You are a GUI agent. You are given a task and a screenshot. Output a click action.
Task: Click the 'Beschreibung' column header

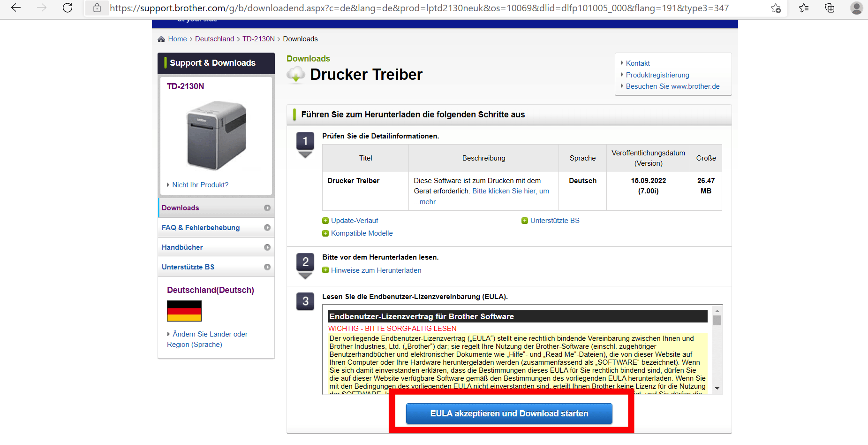click(483, 158)
